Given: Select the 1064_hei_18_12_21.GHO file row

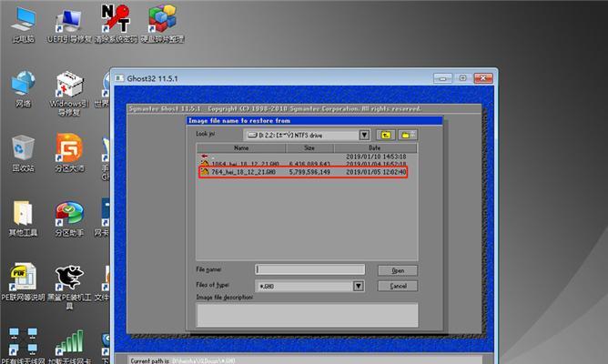Looking at the screenshot, I should [x=303, y=164].
